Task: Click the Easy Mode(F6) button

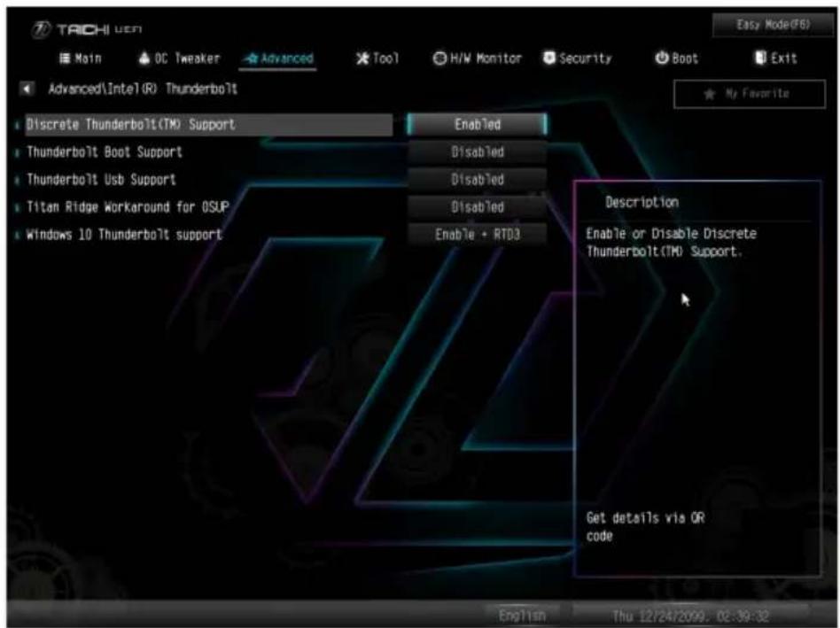Action: 773,25
